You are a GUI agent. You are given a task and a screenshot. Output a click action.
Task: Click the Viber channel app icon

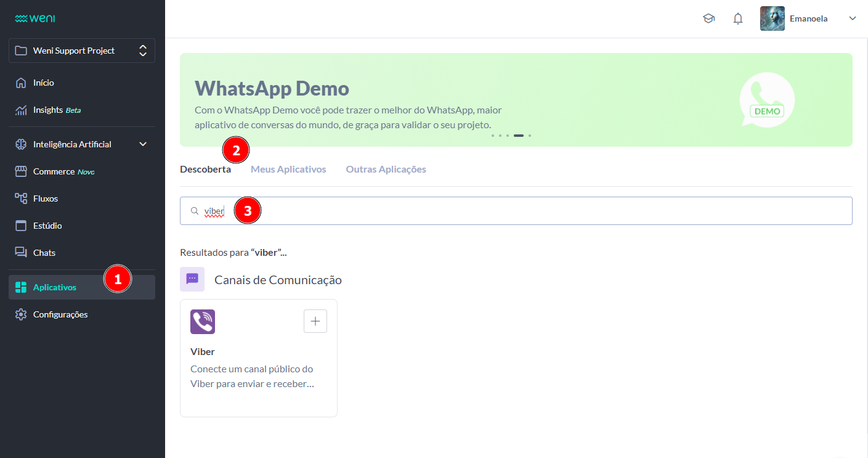coord(202,321)
